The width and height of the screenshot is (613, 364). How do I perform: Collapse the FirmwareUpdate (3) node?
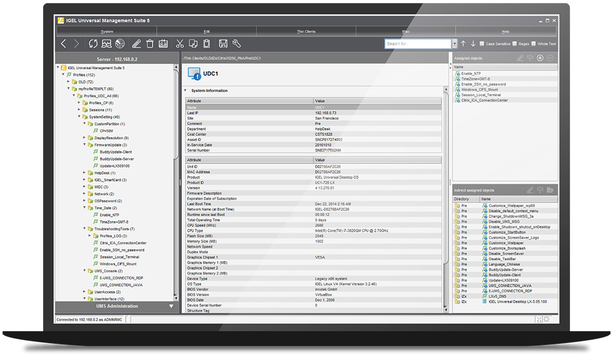(x=84, y=145)
